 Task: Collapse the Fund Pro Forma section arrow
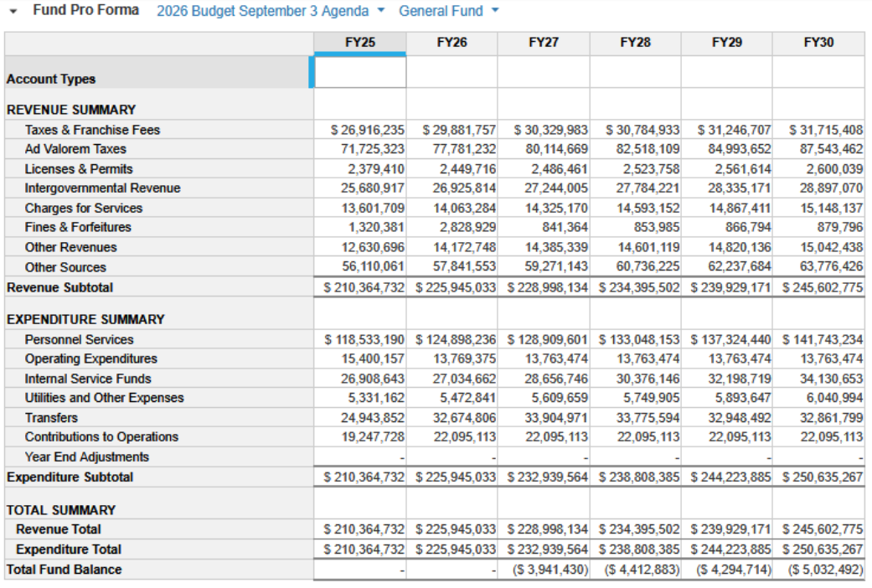point(13,12)
